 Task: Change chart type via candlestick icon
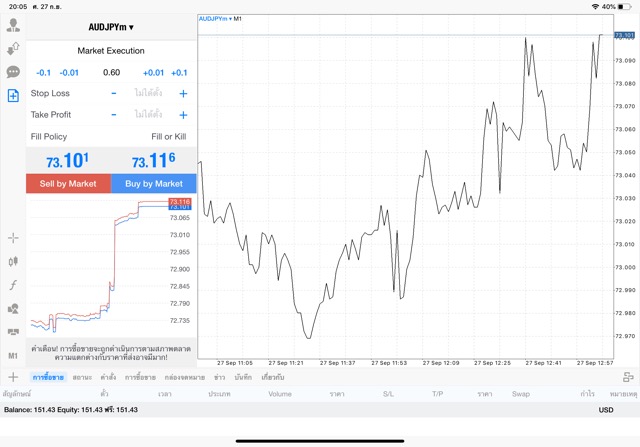(x=13, y=261)
